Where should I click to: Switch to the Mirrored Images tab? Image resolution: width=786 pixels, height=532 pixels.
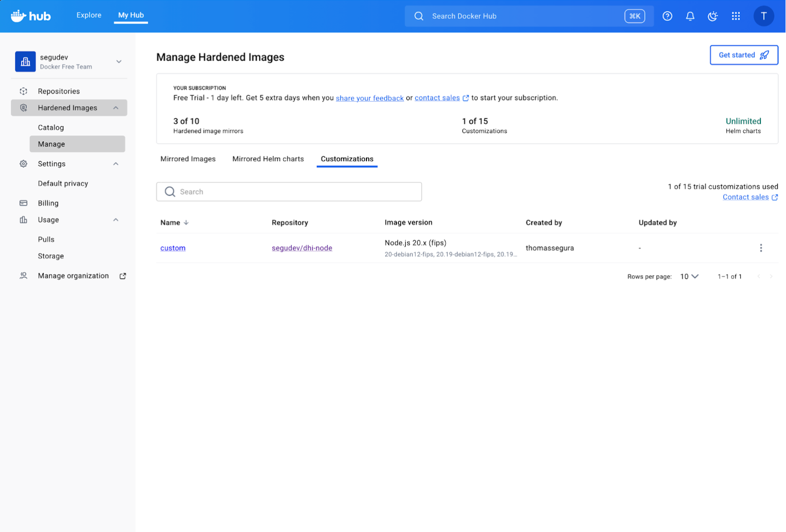point(188,159)
